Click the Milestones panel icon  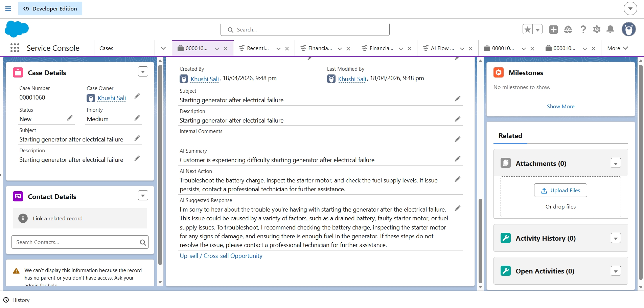click(x=499, y=73)
